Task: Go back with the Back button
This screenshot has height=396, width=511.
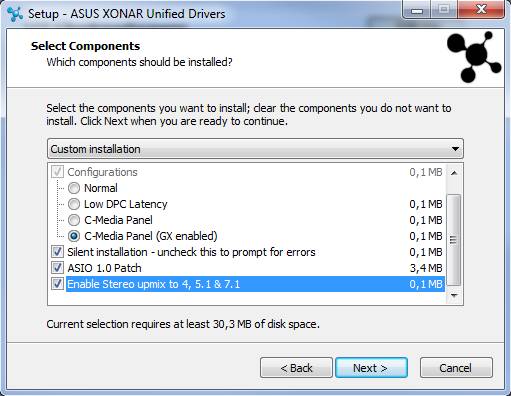Action: click(x=296, y=368)
